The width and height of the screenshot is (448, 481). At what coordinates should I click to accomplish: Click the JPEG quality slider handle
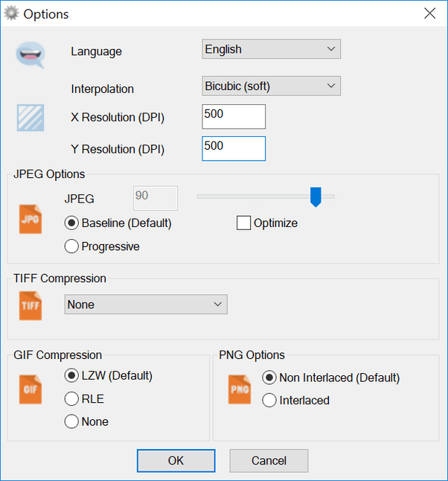pos(316,197)
